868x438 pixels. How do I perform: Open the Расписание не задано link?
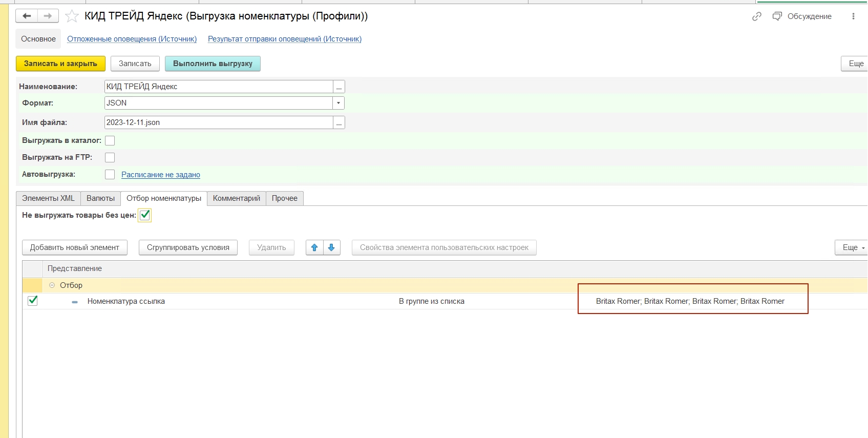click(160, 175)
